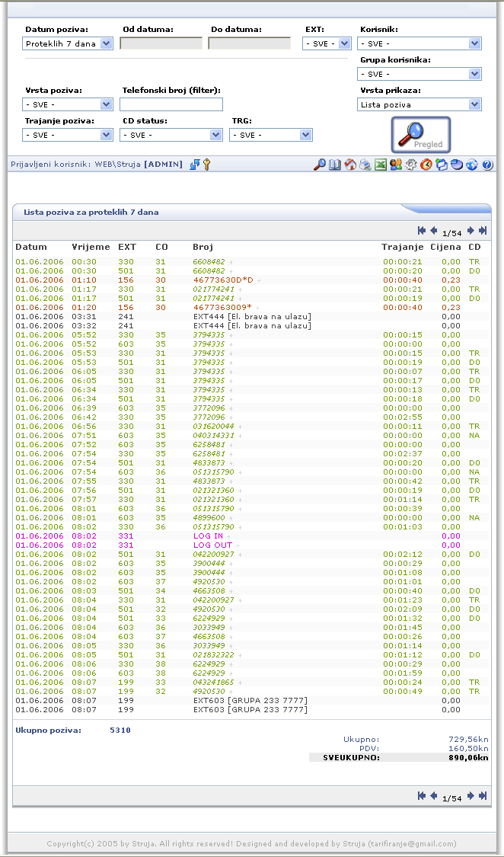Click the blue windows icon
Viewport: 504px width, 857px height.
[442, 164]
